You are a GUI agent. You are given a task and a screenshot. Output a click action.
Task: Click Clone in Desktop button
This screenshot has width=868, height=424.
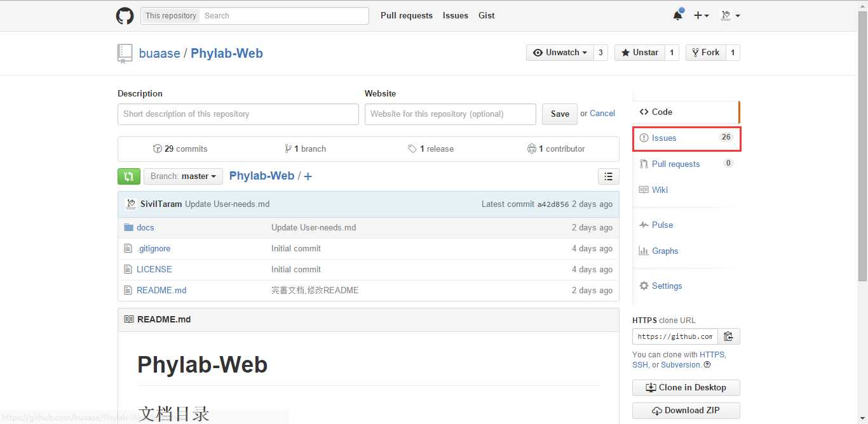pyautogui.click(x=686, y=387)
